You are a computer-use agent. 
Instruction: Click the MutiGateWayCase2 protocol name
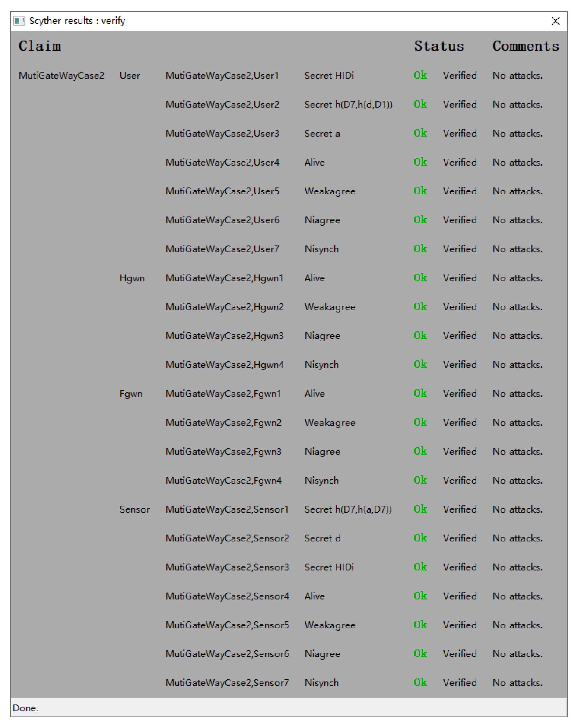tap(61, 75)
